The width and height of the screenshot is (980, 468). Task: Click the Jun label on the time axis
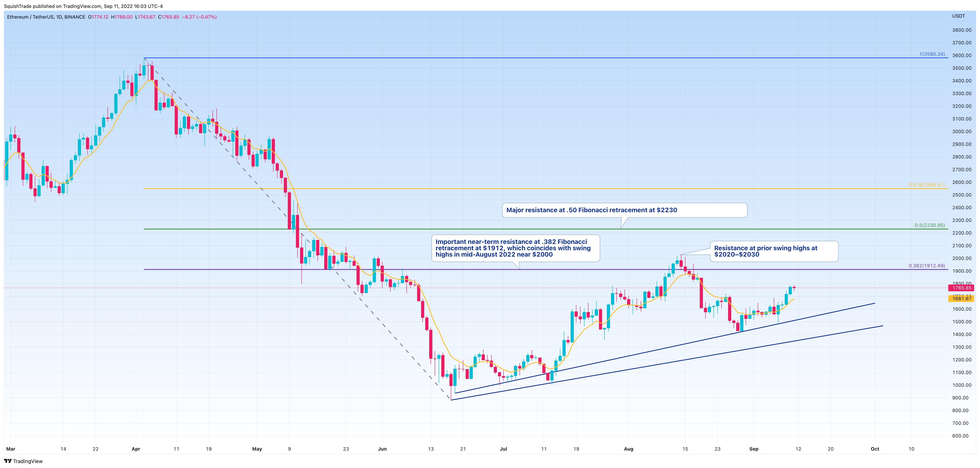coord(382,449)
